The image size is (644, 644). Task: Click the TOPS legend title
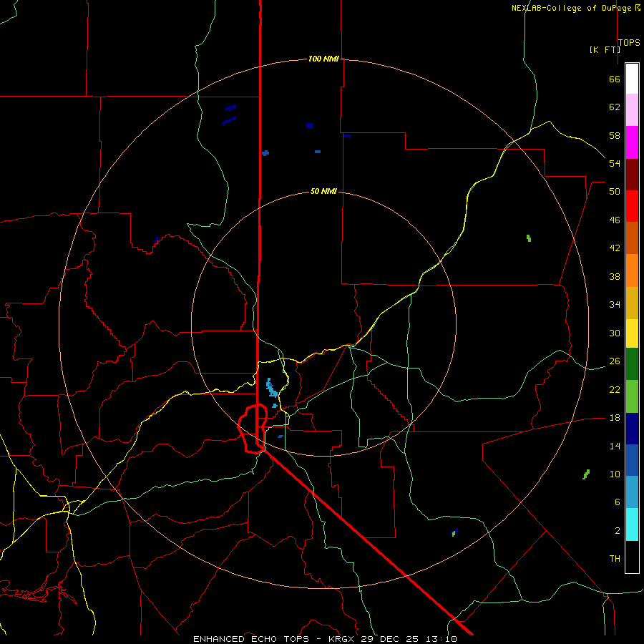(629, 42)
